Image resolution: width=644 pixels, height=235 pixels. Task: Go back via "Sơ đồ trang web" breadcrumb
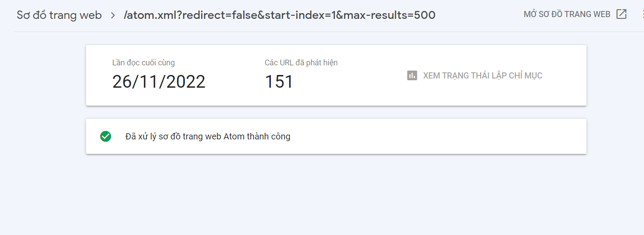pos(59,15)
